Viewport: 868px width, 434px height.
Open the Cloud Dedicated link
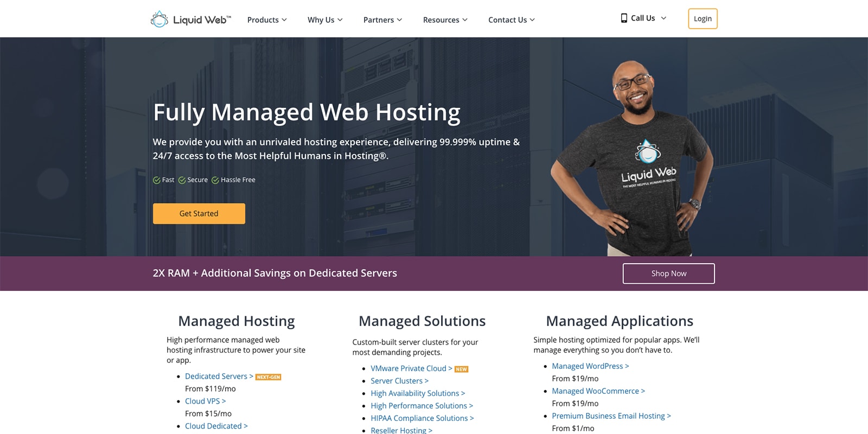(216, 426)
